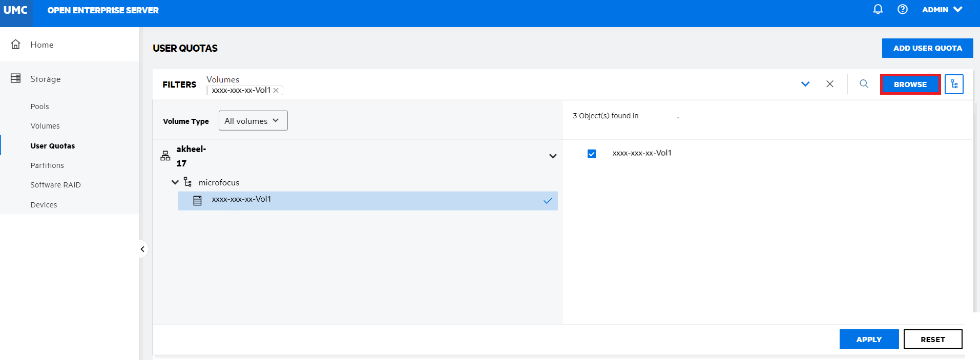Click the search magnifier icon in filters
The image size is (980, 360).
click(x=864, y=84)
